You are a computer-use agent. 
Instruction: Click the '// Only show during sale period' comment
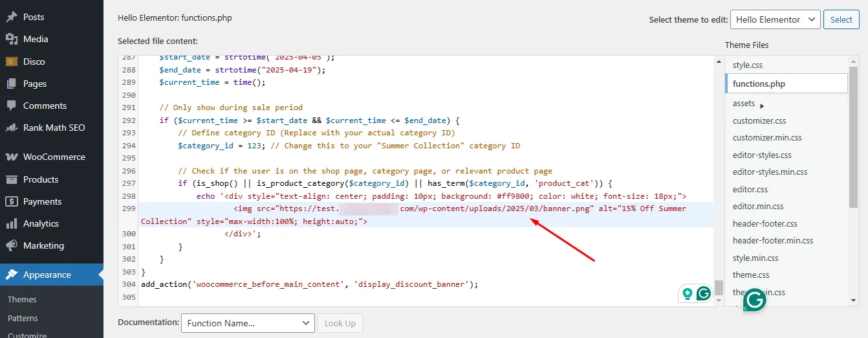pyautogui.click(x=231, y=107)
